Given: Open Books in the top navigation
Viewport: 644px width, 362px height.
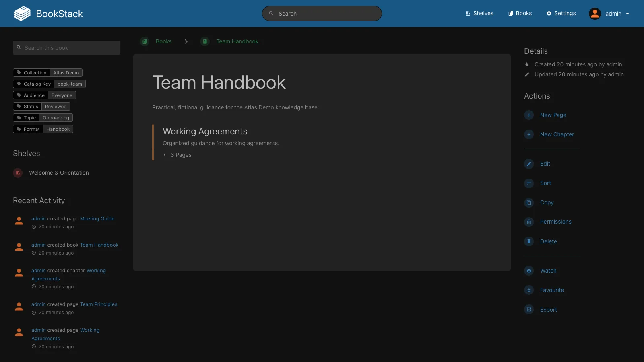Looking at the screenshot, I should (520, 13).
